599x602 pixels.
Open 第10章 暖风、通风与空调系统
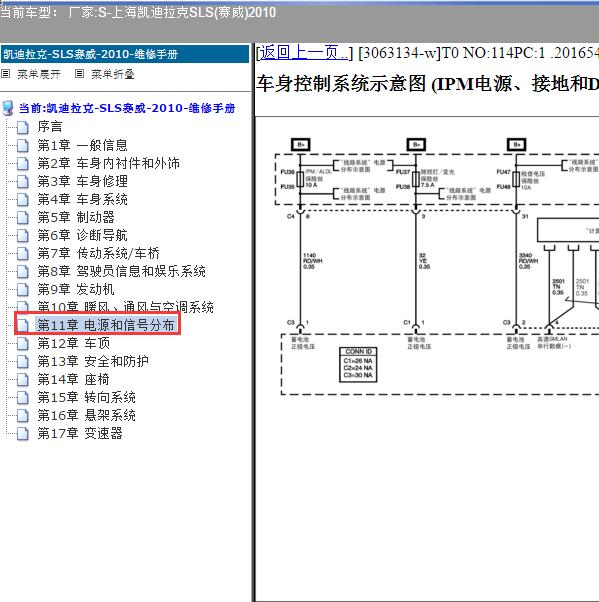125,306
